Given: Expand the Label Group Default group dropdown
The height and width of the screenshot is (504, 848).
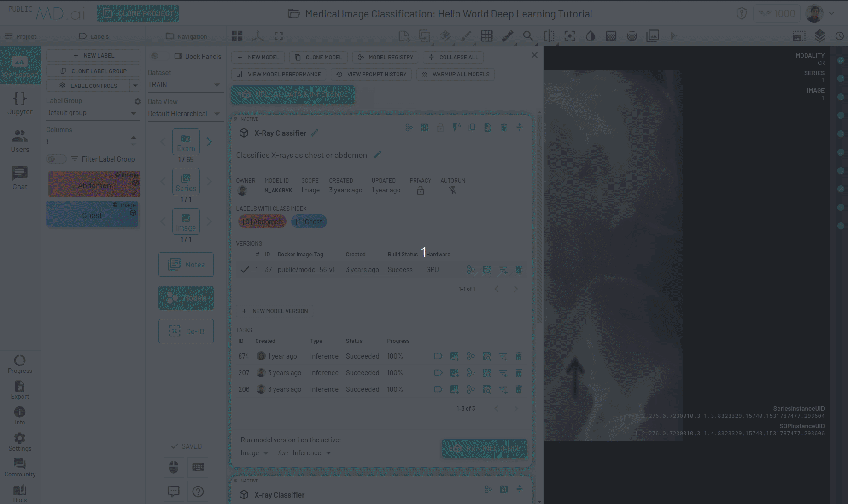Looking at the screenshot, I should click(91, 113).
